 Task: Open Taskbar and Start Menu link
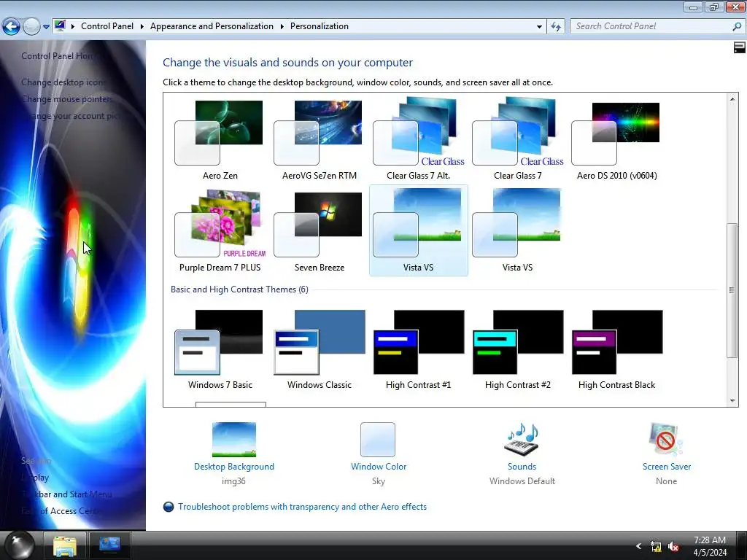tap(66, 494)
